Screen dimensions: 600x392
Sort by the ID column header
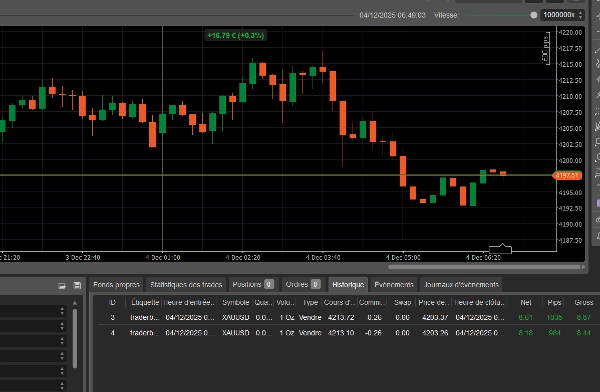pyautogui.click(x=112, y=302)
